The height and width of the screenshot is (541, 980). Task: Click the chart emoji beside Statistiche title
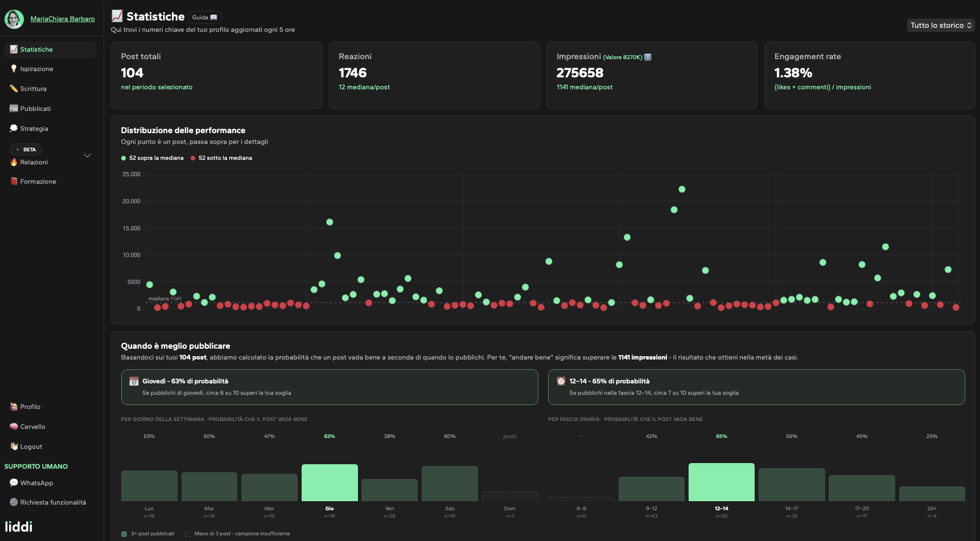coord(117,16)
